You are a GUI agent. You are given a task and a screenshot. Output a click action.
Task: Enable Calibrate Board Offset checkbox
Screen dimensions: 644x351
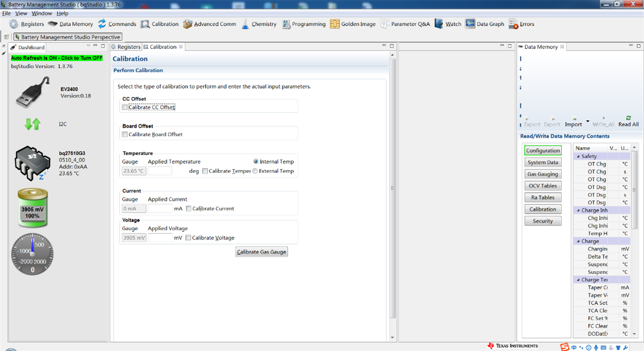(125, 134)
